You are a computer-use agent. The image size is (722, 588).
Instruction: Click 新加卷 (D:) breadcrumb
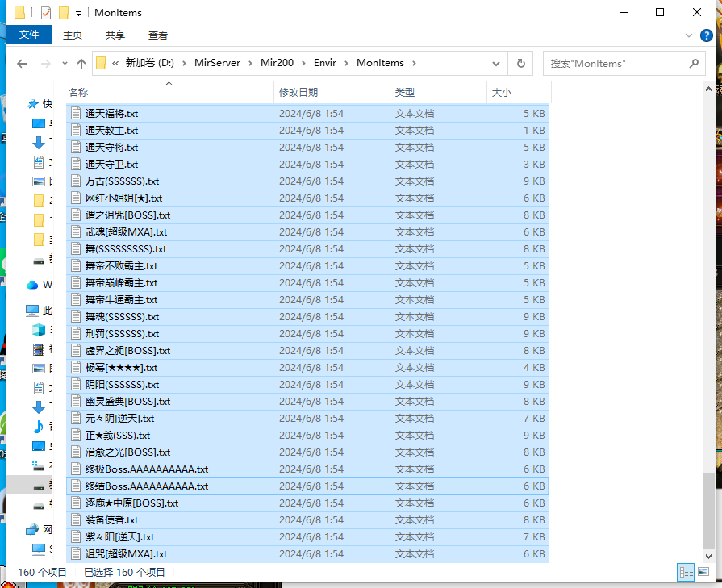[x=150, y=63]
